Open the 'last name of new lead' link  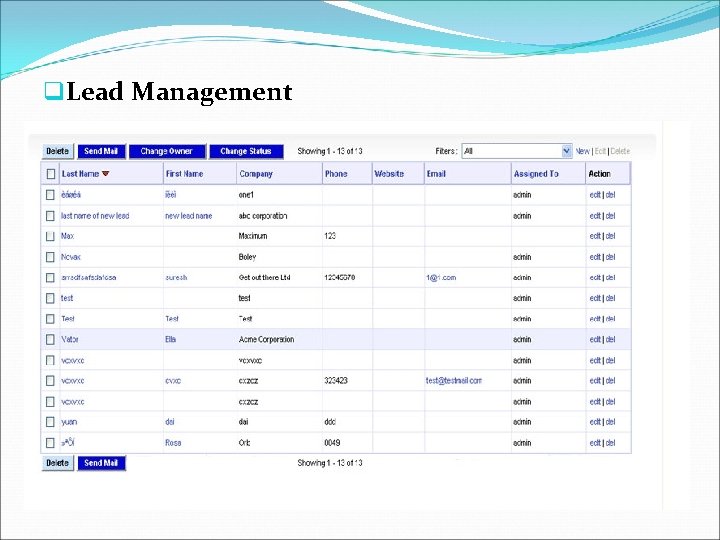tap(95, 216)
